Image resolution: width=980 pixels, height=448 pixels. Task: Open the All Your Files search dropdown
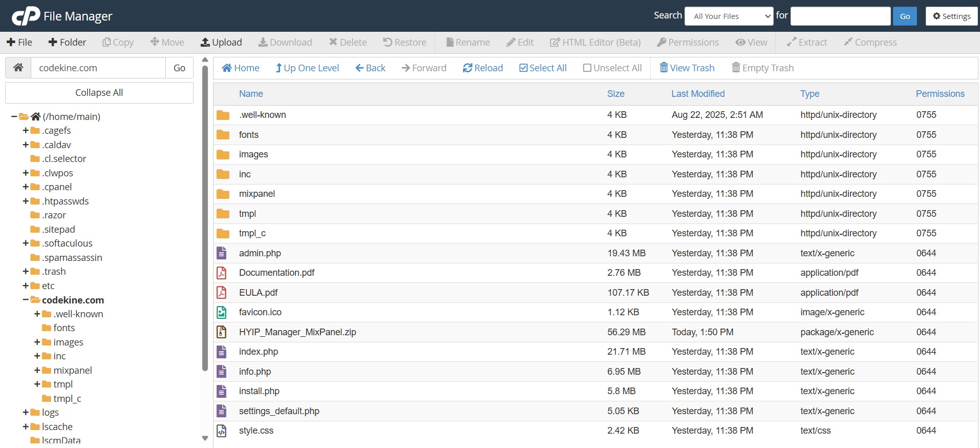click(x=729, y=16)
